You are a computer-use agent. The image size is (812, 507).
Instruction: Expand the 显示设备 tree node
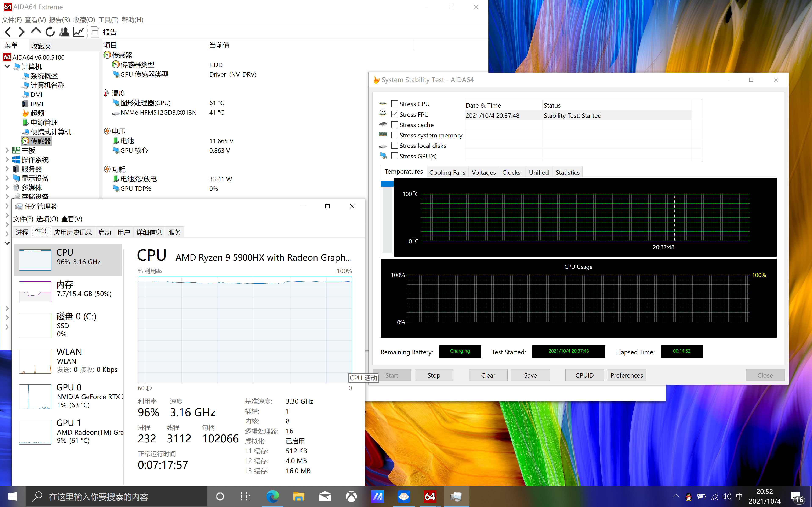point(7,178)
